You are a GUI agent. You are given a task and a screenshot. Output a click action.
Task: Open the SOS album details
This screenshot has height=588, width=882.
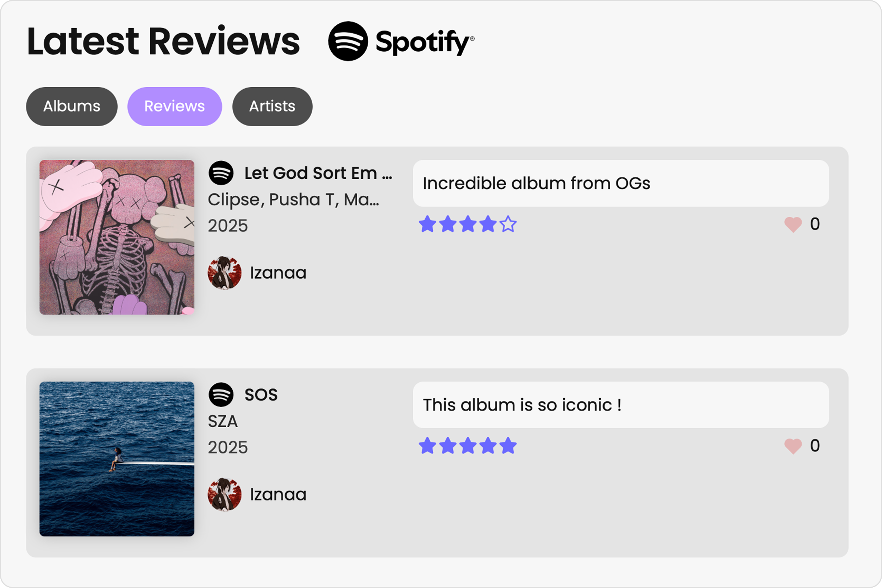(261, 394)
